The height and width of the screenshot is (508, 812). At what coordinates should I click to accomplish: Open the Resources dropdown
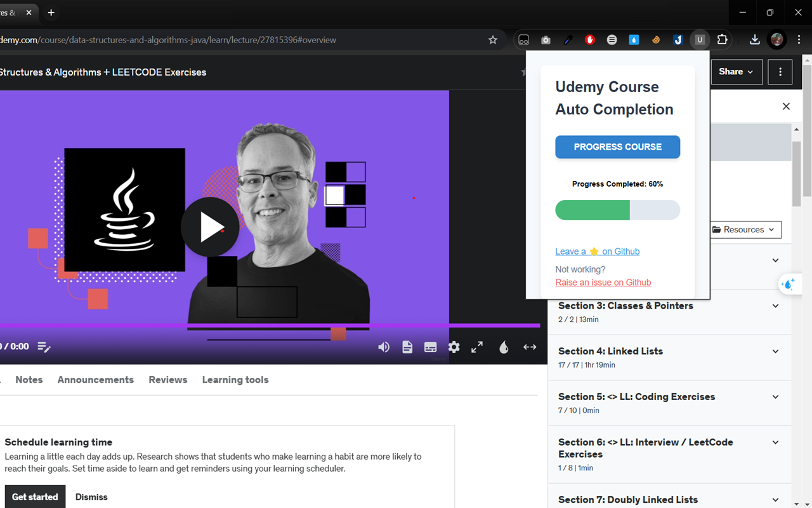tap(745, 229)
